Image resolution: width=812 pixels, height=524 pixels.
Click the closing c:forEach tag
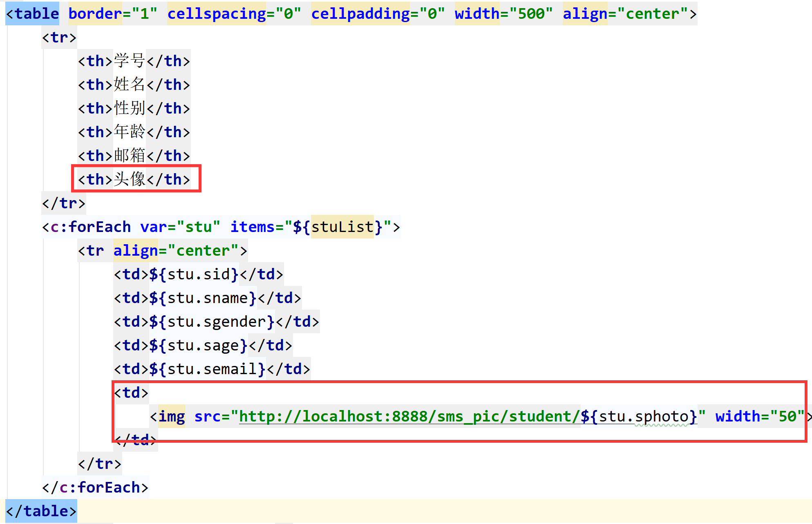[95, 487]
